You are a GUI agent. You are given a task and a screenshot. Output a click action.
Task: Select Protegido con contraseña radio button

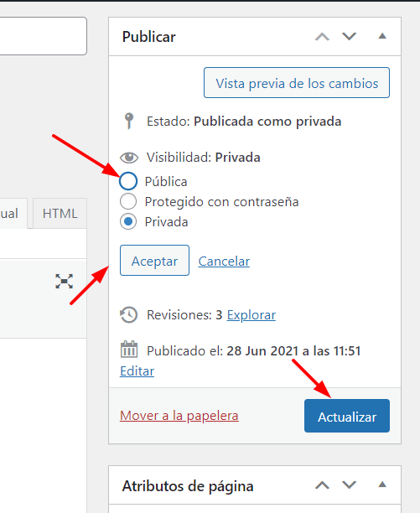128,201
